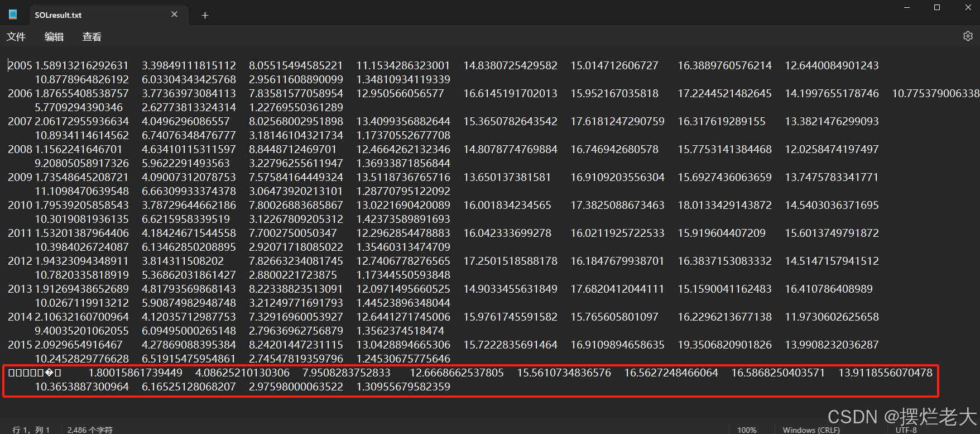
Task: Minimize the Notepad window
Action: click(x=907, y=7)
